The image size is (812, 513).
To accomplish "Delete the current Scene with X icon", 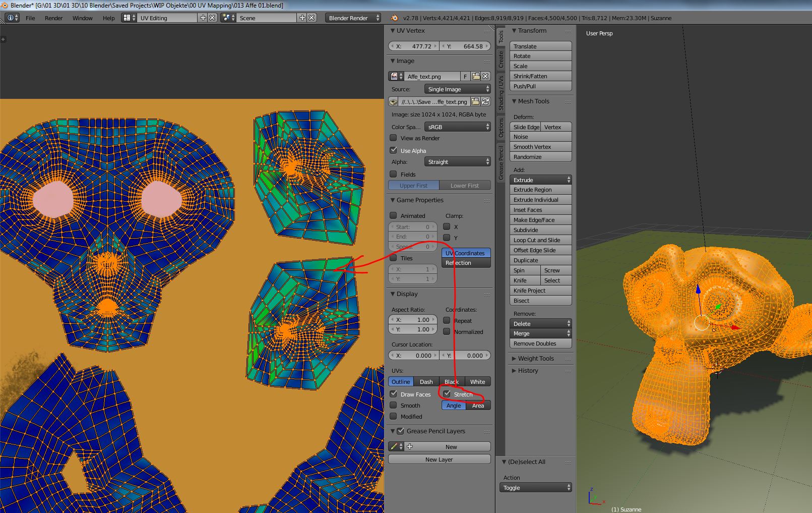I will (311, 18).
